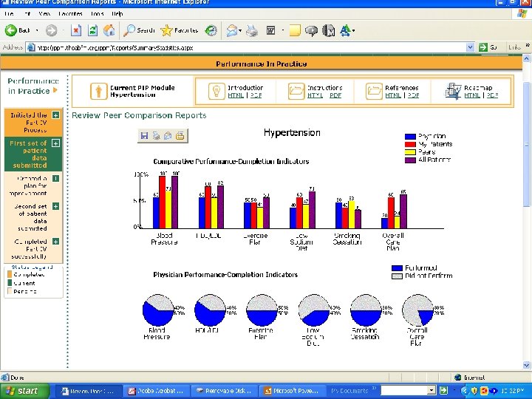The width and height of the screenshot is (532, 399).
Task: Click the Edit with Word toolbar icon
Action: click(270, 31)
